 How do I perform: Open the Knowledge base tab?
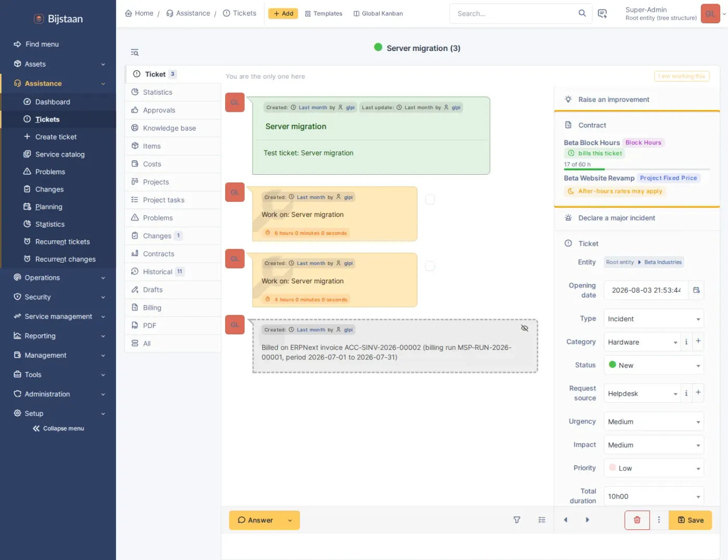click(x=173, y=128)
